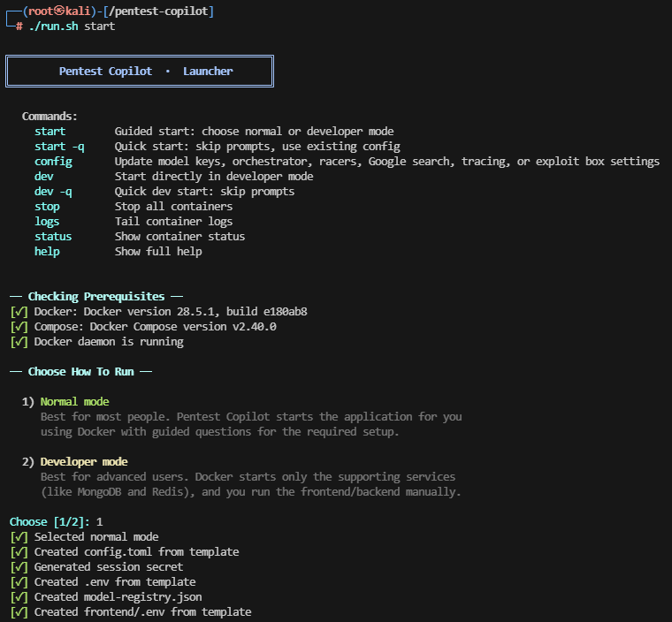Click the 'Normal mode' option title
The width and height of the screenshot is (672, 622).
pos(74,402)
